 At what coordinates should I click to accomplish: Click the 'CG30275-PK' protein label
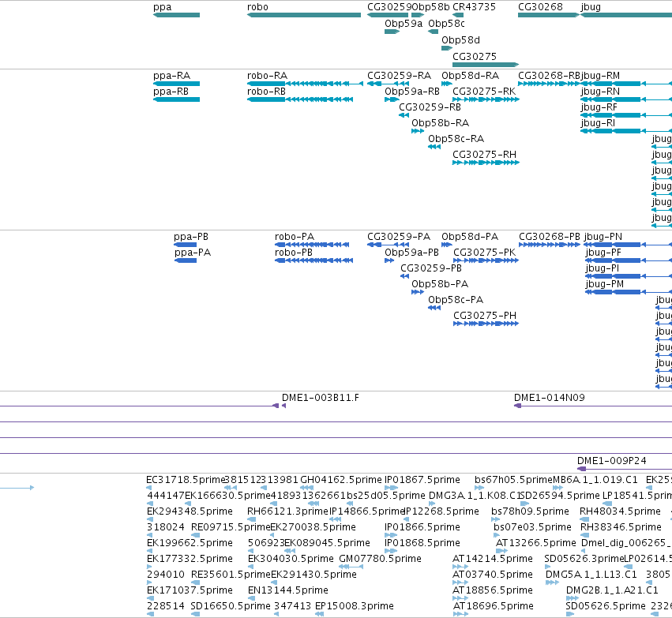[x=484, y=253]
